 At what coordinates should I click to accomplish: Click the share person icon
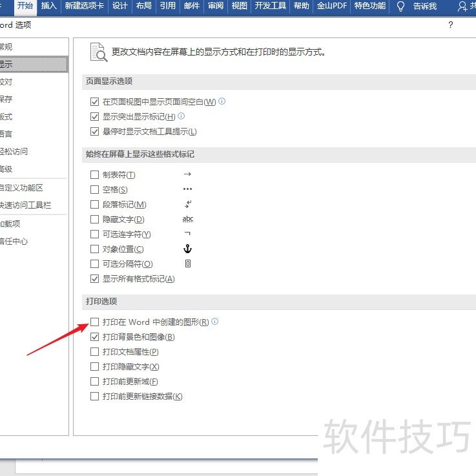(x=462, y=6)
